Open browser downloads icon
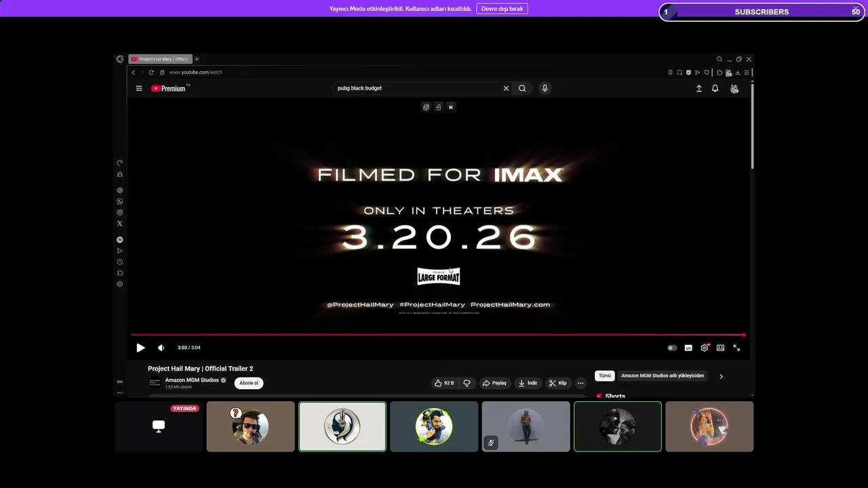The width and height of the screenshot is (868, 488). click(x=738, y=73)
